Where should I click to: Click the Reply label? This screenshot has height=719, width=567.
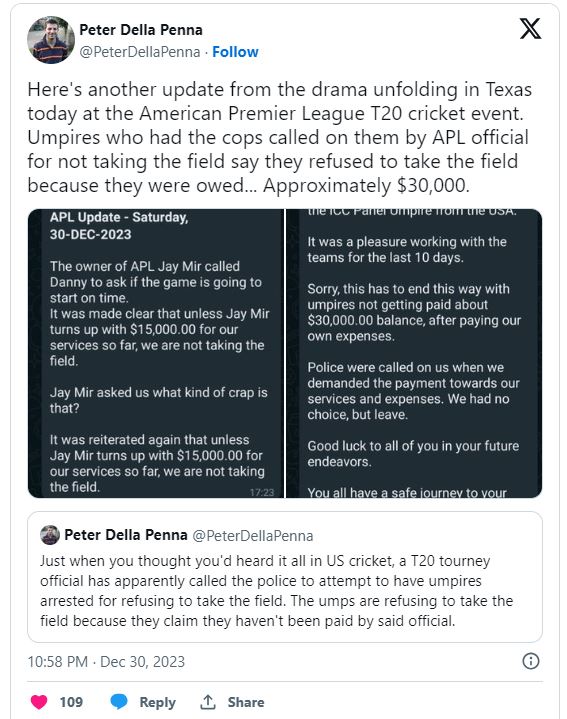point(157,702)
